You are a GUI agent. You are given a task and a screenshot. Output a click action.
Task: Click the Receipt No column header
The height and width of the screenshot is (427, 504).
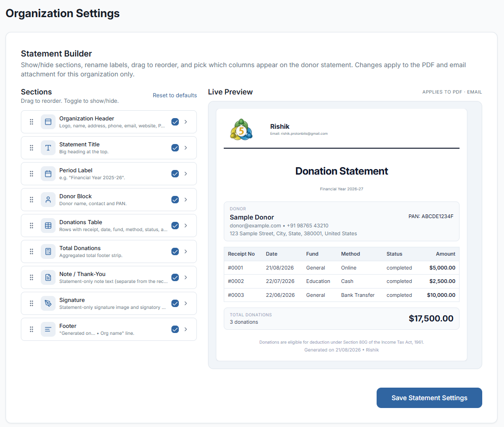pos(241,254)
